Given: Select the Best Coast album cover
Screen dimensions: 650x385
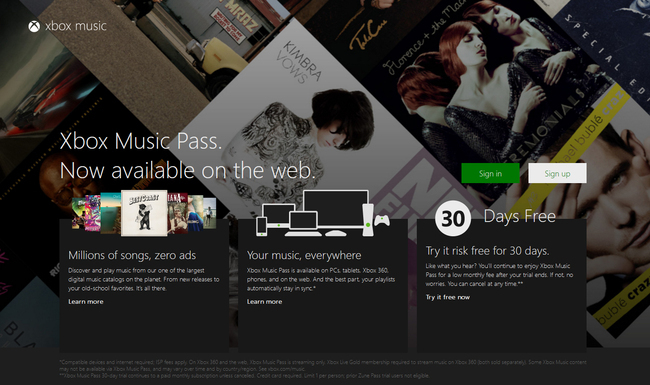Looking at the screenshot, I should coord(144,213).
